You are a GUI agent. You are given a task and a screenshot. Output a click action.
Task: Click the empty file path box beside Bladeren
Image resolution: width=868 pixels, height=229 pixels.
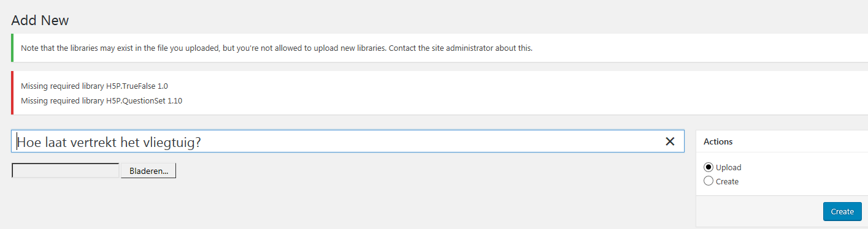pos(66,171)
